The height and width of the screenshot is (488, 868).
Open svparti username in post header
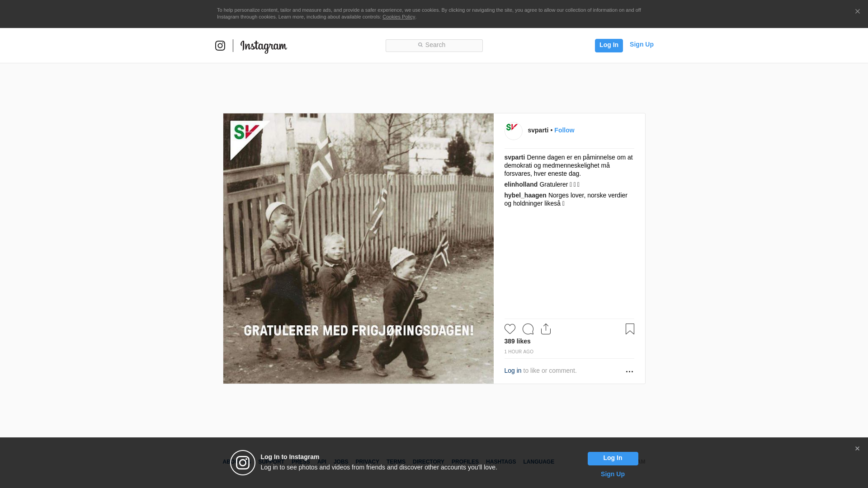538,130
